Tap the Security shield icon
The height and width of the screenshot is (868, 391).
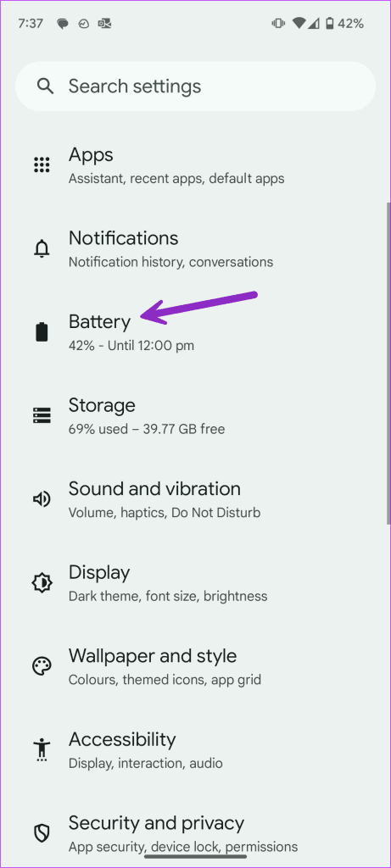42,833
